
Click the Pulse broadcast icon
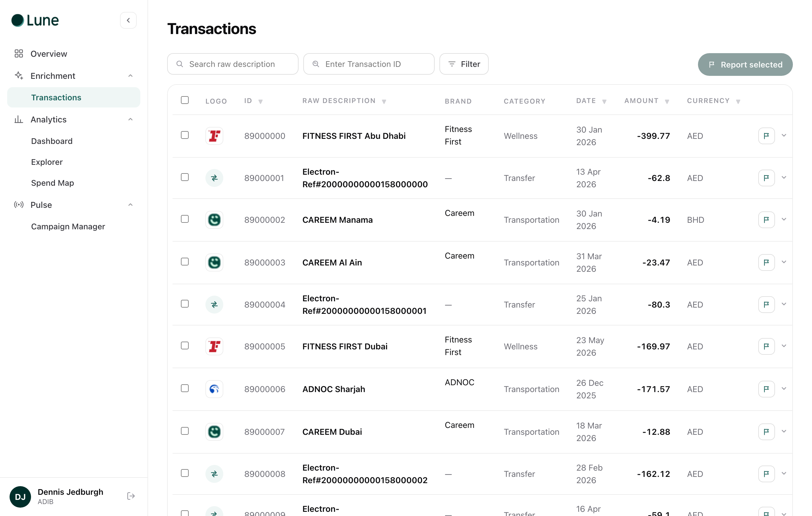click(19, 204)
